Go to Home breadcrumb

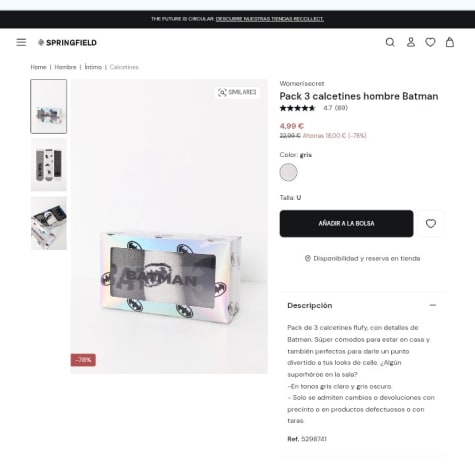point(38,67)
